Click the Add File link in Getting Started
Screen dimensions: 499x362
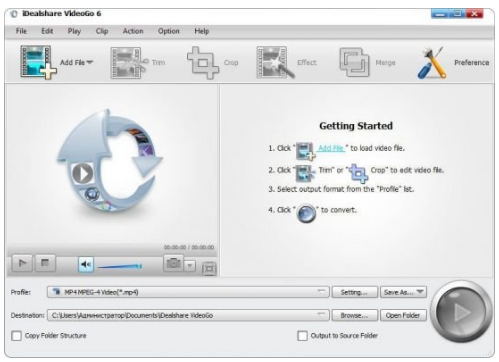[x=331, y=148]
